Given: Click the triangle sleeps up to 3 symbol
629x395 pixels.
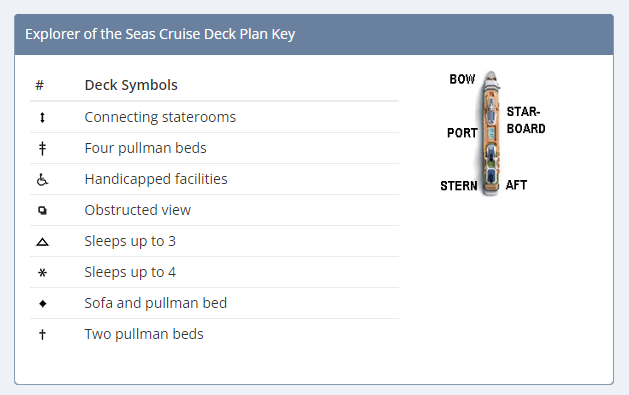Looking at the screenshot, I should pos(42,242).
